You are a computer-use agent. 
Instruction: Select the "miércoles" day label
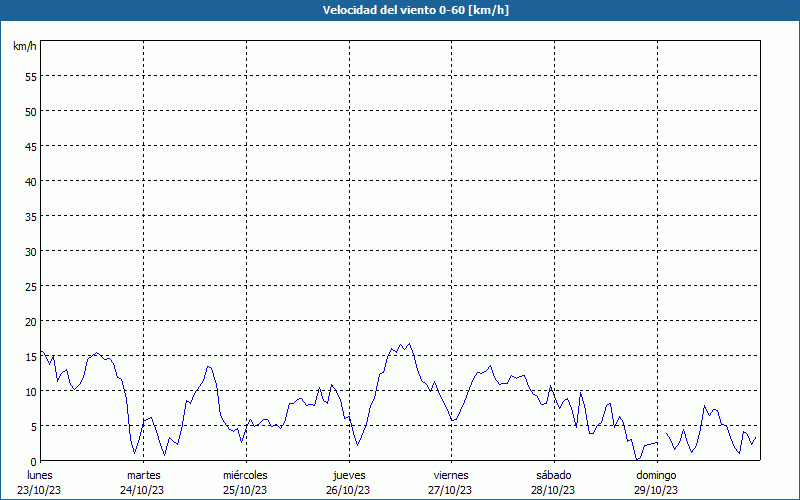[x=245, y=475]
